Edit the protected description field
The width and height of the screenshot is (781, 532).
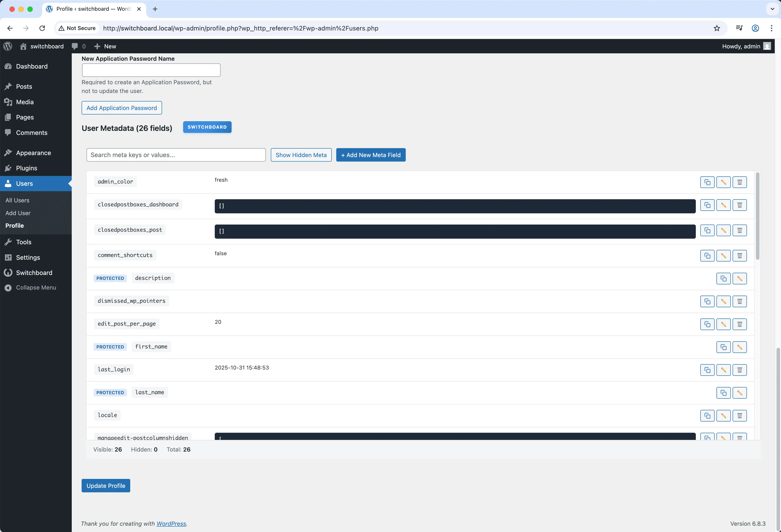[x=740, y=278]
